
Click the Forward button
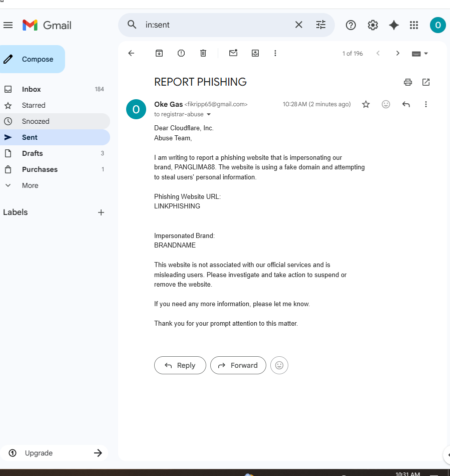pyautogui.click(x=238, y=365)
